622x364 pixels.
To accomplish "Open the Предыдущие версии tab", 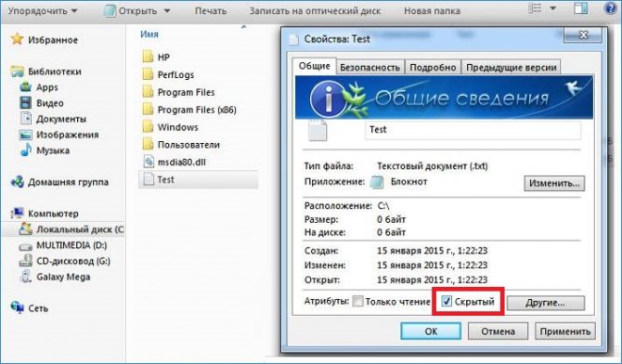I will point(511,68).
